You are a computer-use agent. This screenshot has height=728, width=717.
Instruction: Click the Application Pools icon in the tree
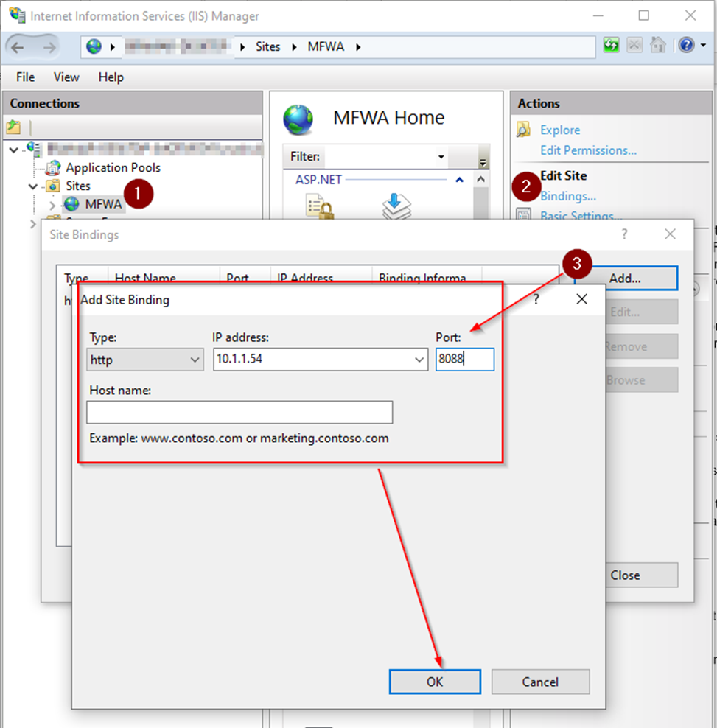tap(53, 167)
